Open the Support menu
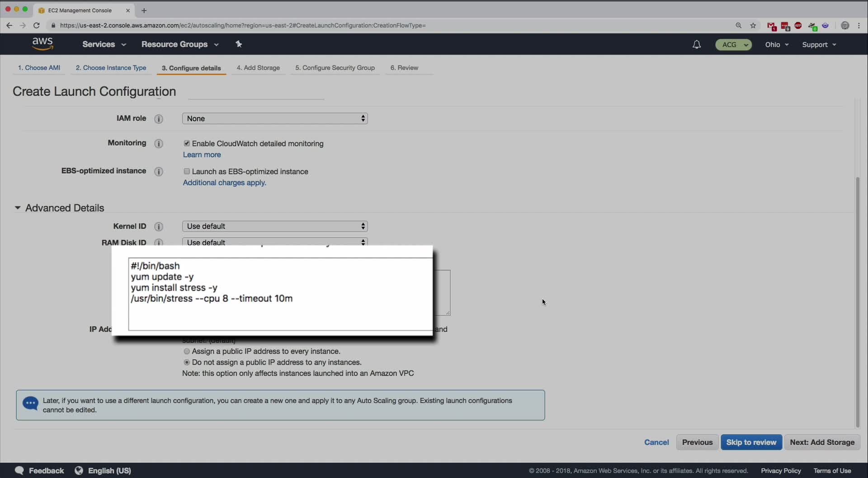This screenshot has height=478, width=868. click(819, 44)
